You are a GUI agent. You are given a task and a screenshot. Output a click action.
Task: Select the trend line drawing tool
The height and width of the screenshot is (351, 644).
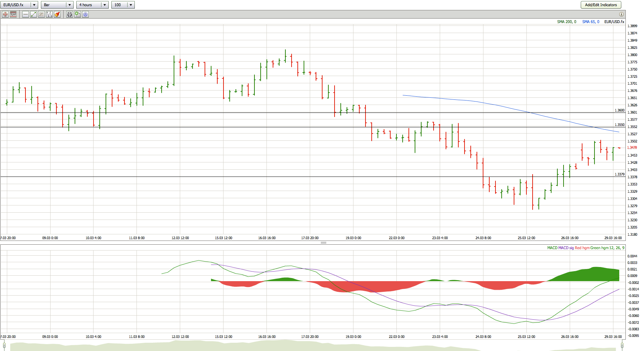pyautogui.click(x=33, y=14)
